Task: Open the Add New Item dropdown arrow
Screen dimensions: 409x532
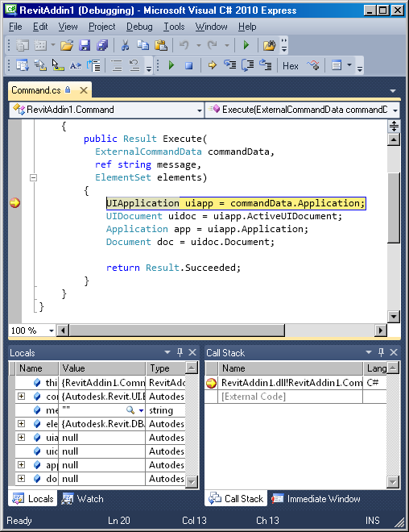Action: click(53, 45)
